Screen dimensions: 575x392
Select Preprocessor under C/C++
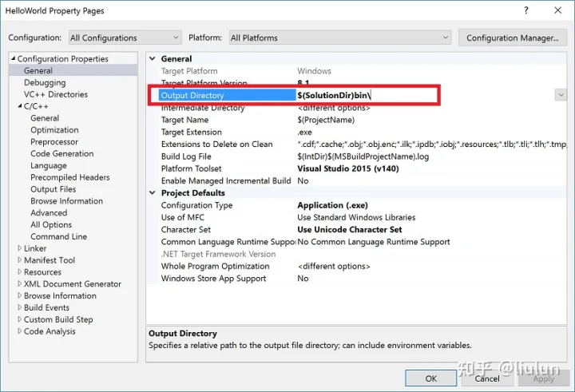pyautogui.click(x=54, y=141)
